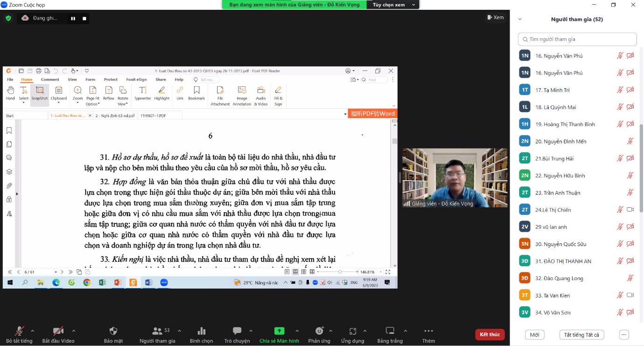This screenshot has width=644, height=346.
Task: Click the Tìm người tham gia search field
Action: 577,39
